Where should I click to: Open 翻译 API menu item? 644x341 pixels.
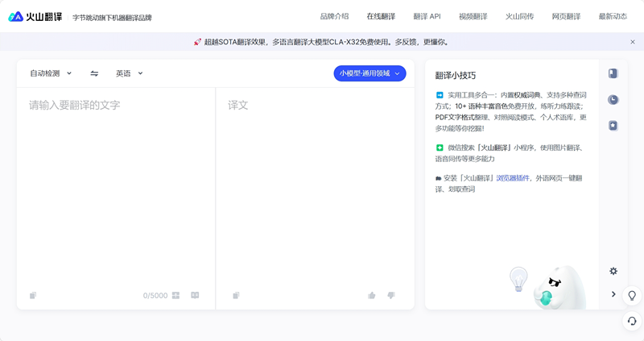[x=427, y=16]
